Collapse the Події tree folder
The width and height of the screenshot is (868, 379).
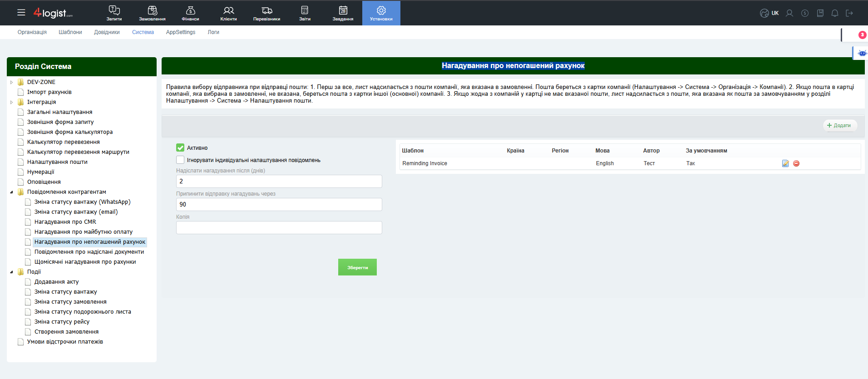tap(12, 272)
